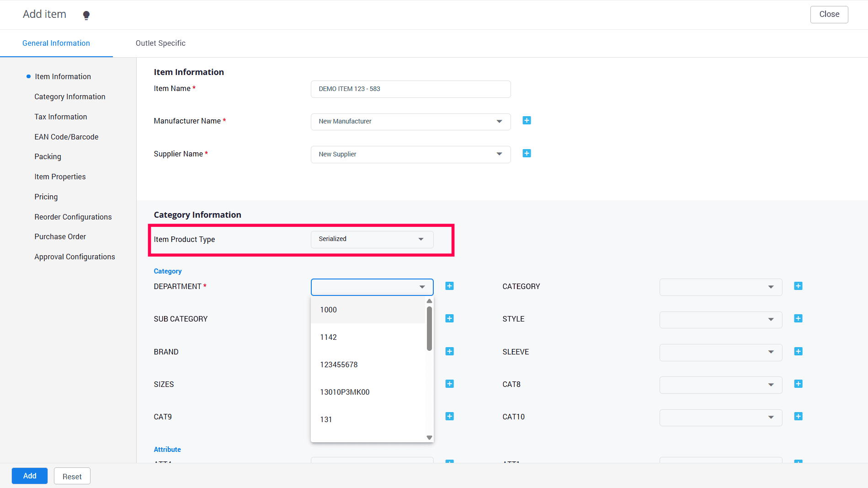Click the Reset button
The width and height of the screenshot is (868, 488).
pos(72,476)
